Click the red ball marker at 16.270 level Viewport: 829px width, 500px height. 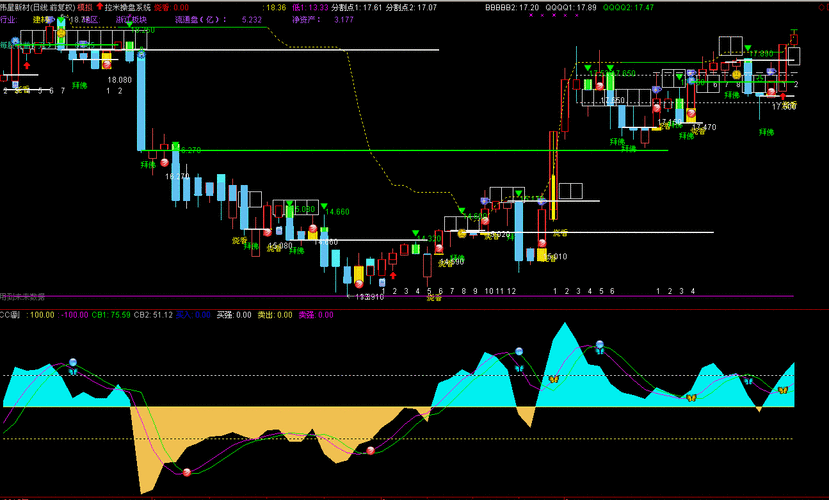[x=165, y=162]
